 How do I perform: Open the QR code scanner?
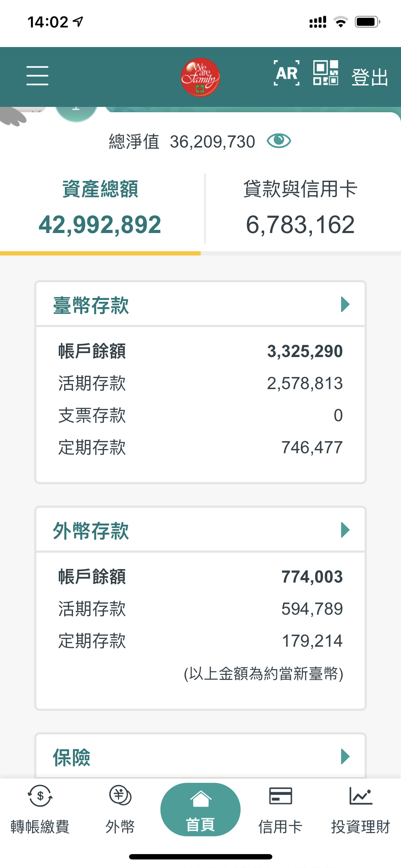pos(325,73)
